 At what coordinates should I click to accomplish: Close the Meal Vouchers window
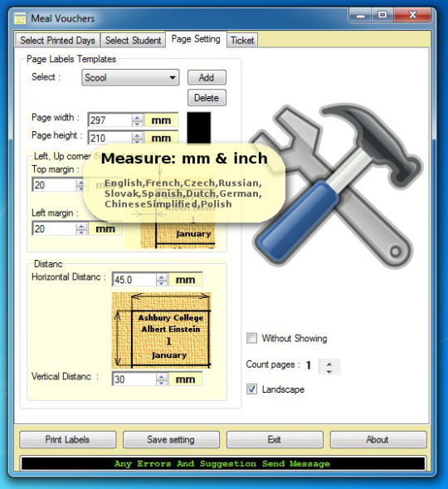point(412,15)
